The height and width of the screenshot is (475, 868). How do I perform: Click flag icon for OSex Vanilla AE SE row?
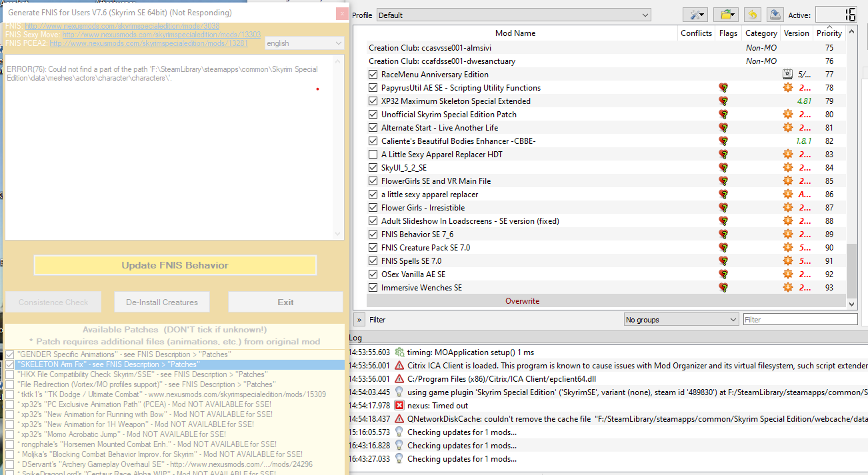pyautogui.click(x=723, y=274)
